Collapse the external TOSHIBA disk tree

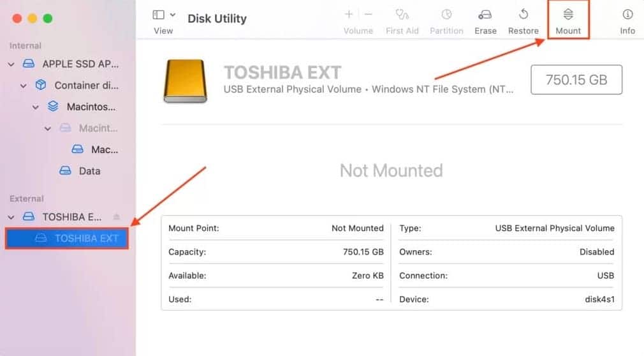11,217
